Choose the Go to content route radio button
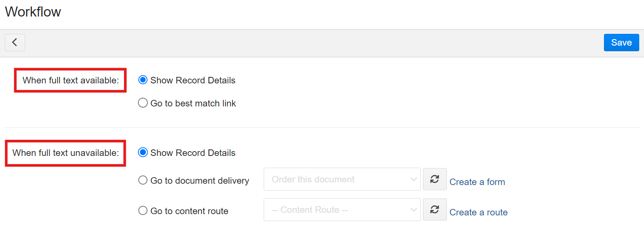 (143, 211)
